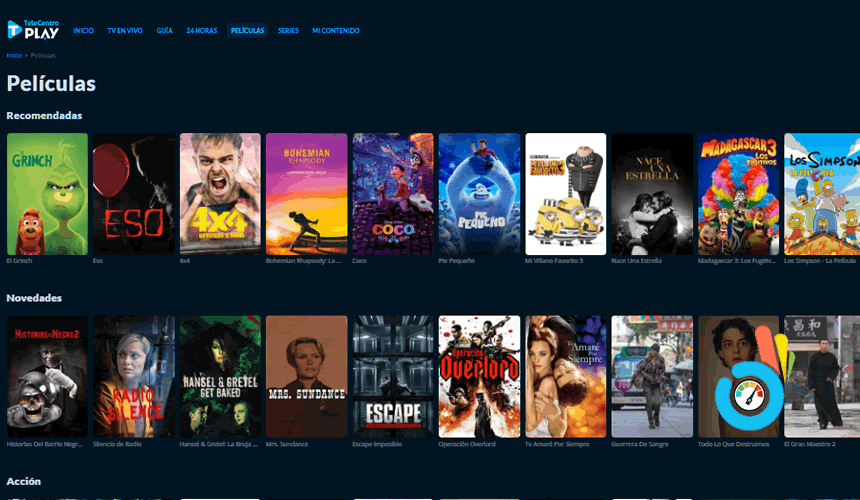This screenshot has height=500, width=860.
Task: Open the El Grinch poster
Action: [x=47, y=194]
